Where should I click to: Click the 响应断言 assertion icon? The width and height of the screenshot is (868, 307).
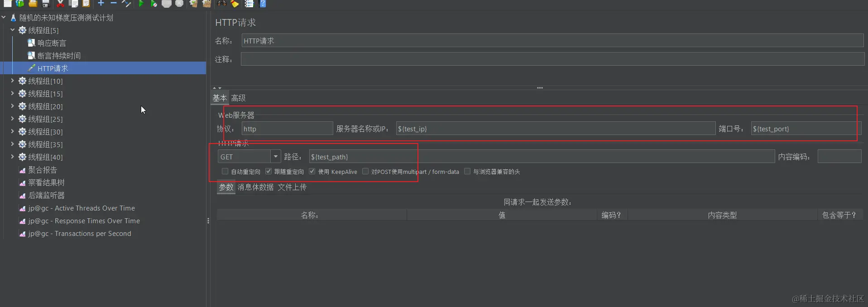pyautogui.click(x=31, y=43)
